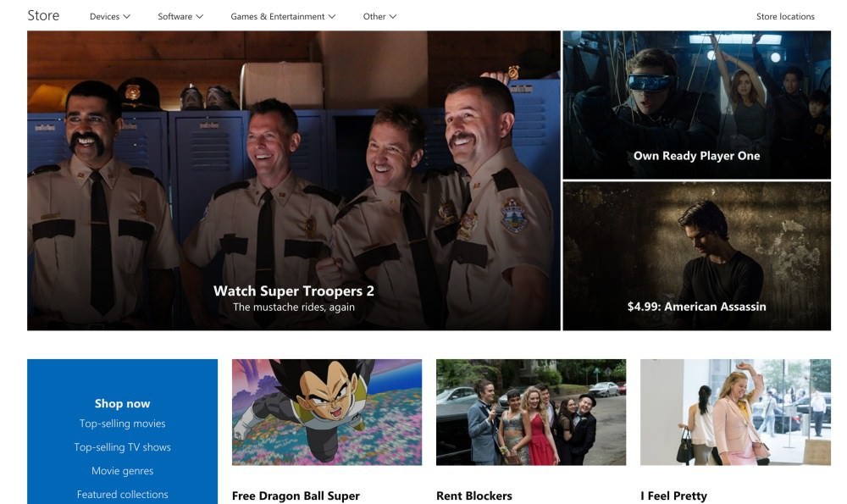Open Top-selling TV shows link
The image size is (847, 504).
(123, 447)
